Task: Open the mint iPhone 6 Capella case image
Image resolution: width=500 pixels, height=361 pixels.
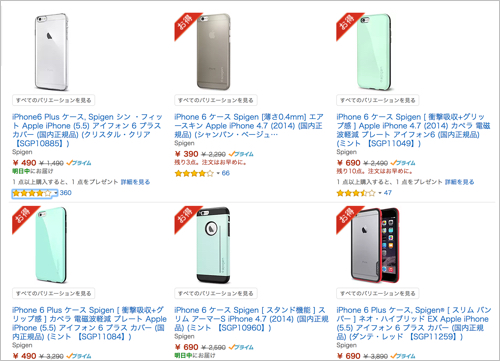Action: (374, 52)
